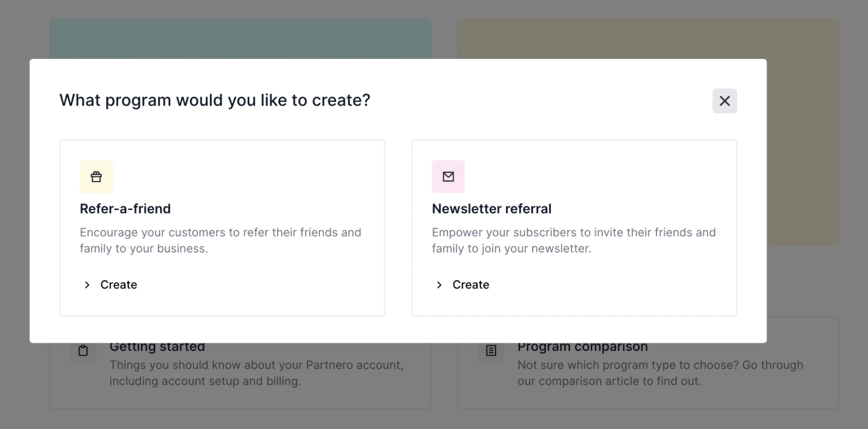Viewport: 868px width, 429px height.
Task: Click the teal card behind the dialog
Action: pyautogui.click(x=240, y=38)
